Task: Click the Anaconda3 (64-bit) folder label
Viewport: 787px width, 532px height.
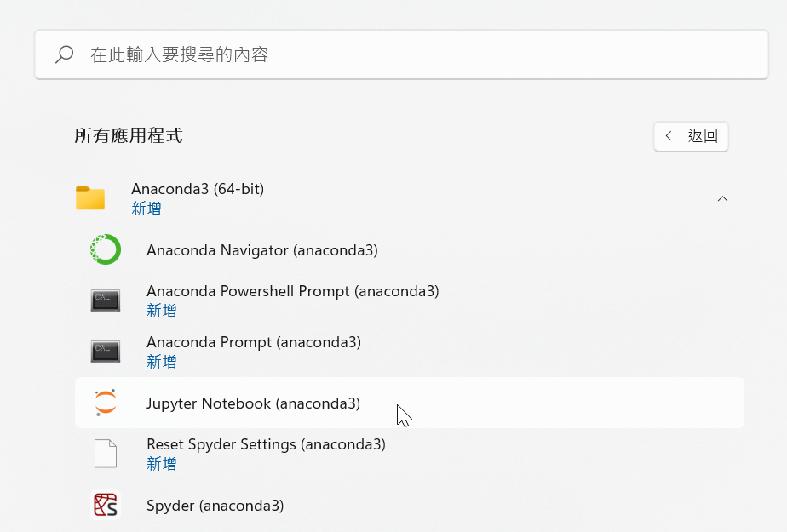Action: (x=198, y=189)
